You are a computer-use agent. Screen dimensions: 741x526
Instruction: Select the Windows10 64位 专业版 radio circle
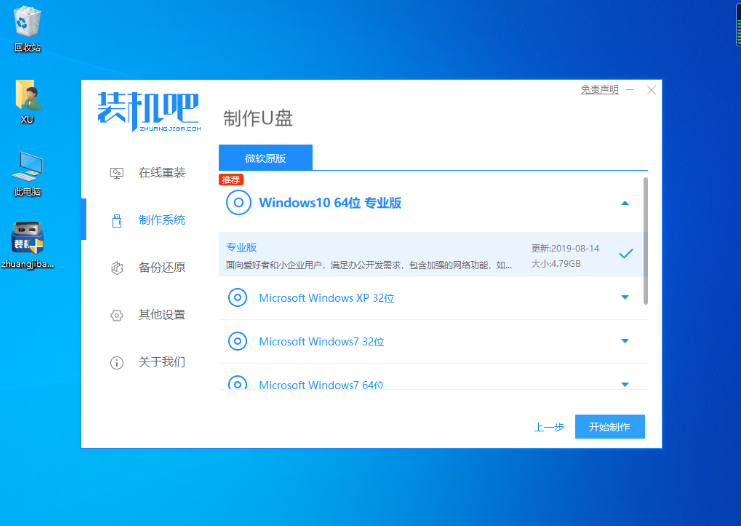pyautogui.click(x=238, y=203)
